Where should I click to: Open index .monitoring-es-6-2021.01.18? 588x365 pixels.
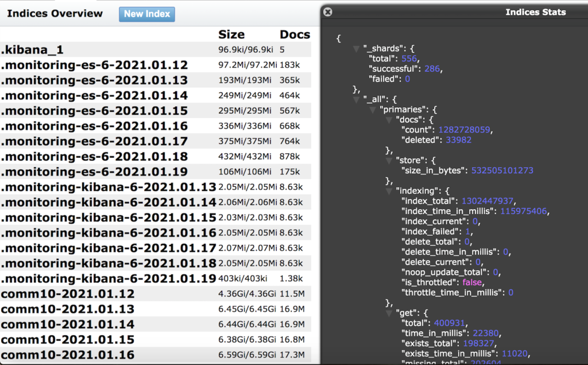tap(94, 156)
